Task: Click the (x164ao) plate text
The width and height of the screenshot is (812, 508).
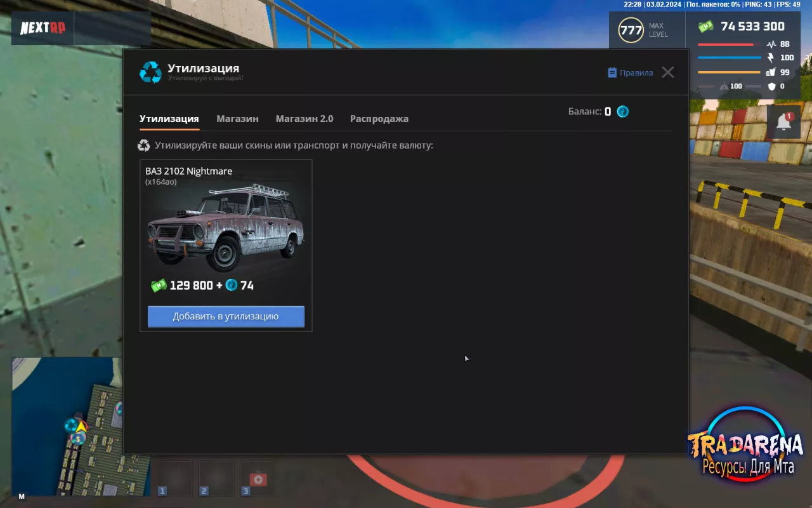Action: click(x=161, y=182)
